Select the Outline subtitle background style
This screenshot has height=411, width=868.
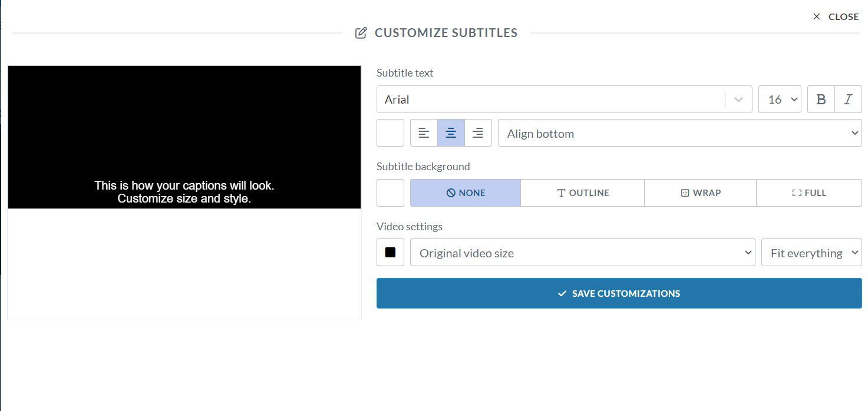(x=582, y=193)
